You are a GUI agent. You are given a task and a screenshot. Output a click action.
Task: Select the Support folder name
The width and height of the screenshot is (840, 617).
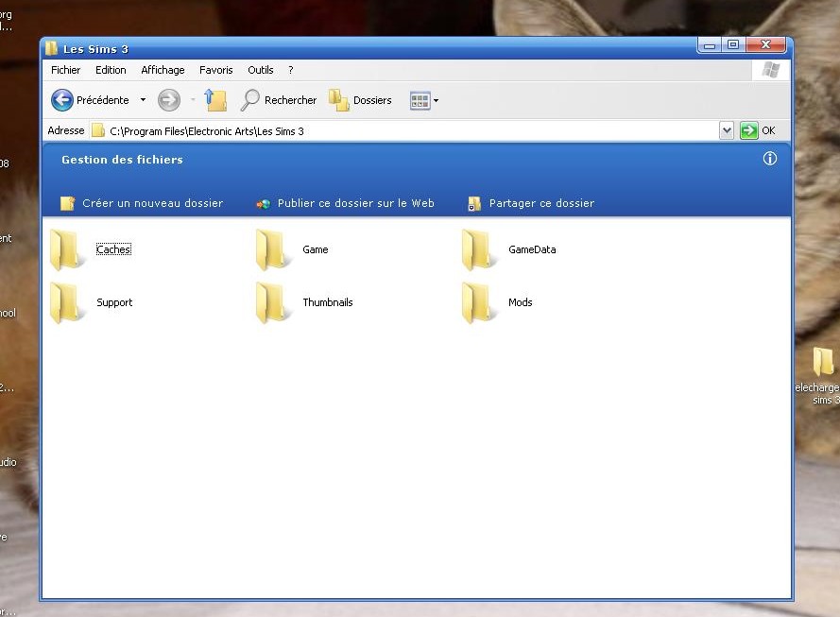pyautogui.click(x=114, y=302)
